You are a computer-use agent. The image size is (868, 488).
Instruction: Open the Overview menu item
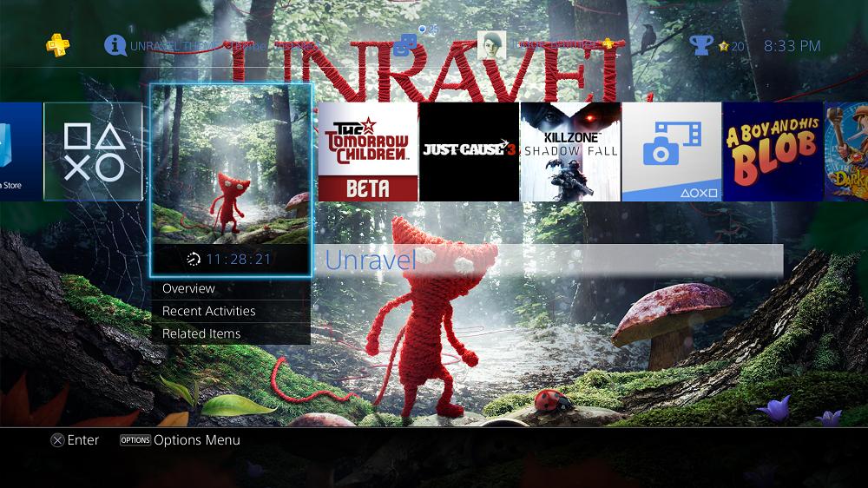coord(231,288)
